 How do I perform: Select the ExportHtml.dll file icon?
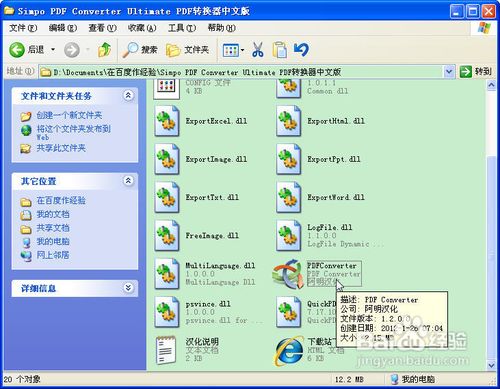click(x=289, y=121)
